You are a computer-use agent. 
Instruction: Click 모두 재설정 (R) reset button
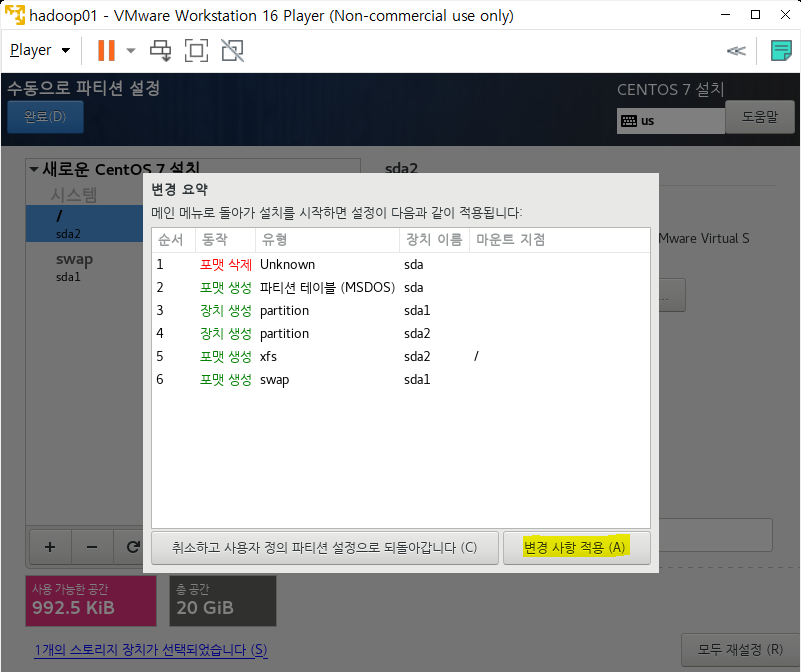pyautogui.click(x=740, y=650)
